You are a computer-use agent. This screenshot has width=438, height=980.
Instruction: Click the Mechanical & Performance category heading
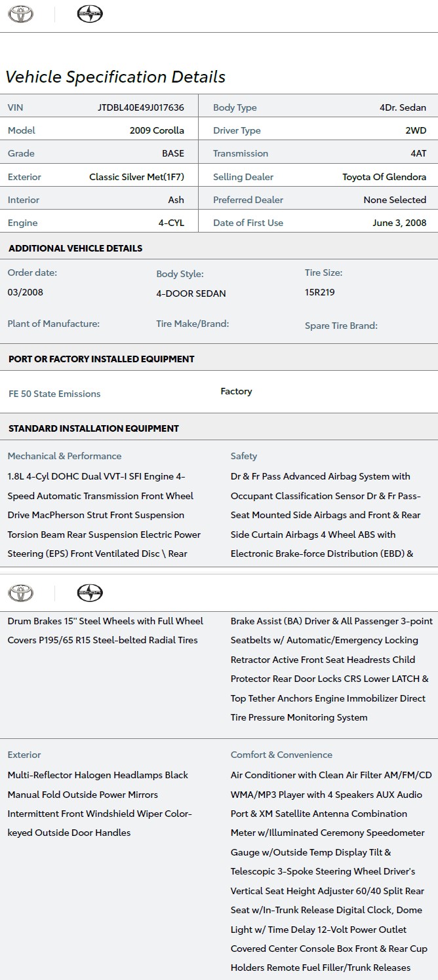click(64, 456)
